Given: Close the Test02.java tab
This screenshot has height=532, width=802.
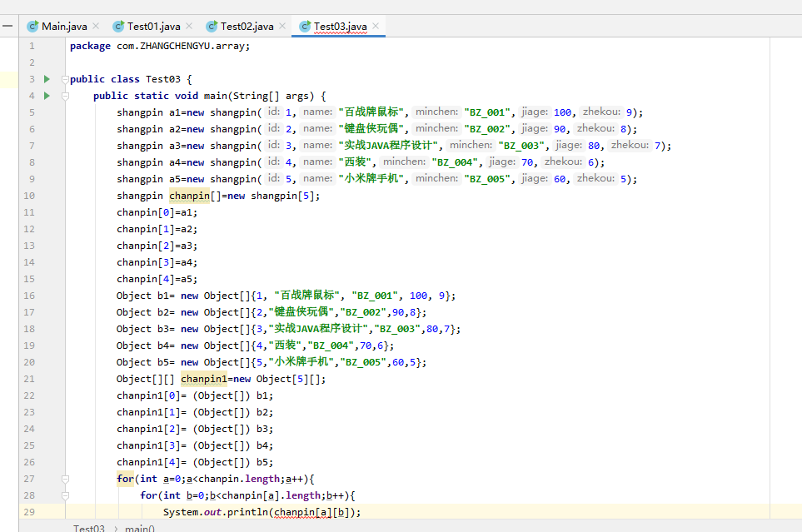Looking at the screenshot, I should pyautogui.click(x=282, y=26).
